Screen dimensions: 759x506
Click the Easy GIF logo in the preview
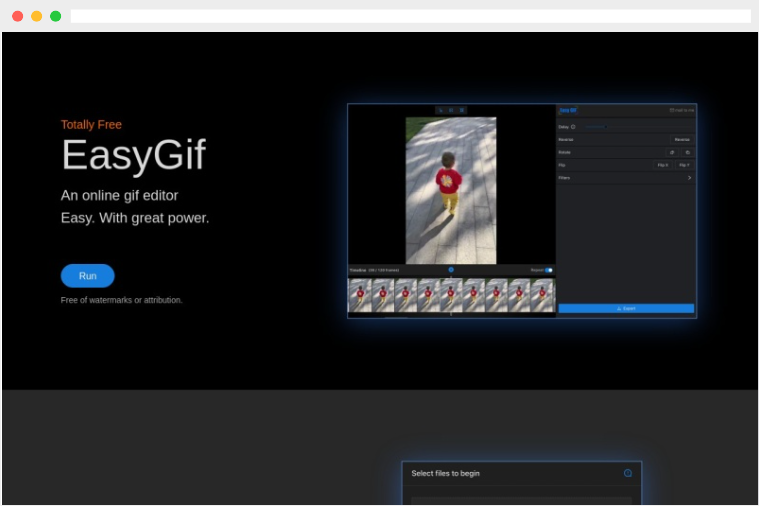(x=568, y=110)
